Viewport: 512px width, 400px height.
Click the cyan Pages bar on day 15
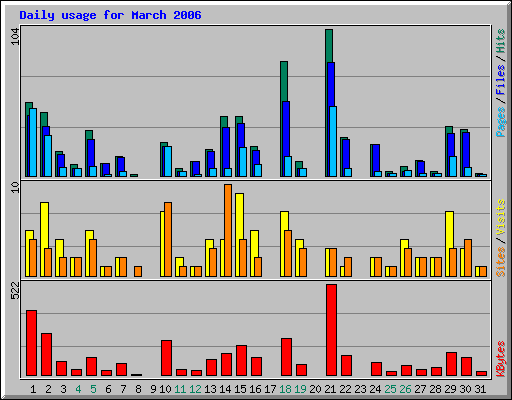click(x=243, y=162)
